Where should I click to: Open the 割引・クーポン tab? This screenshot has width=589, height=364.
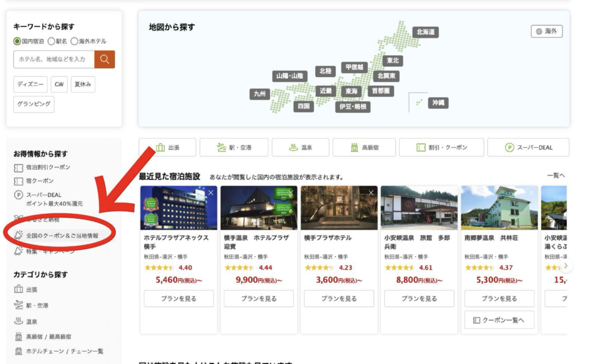pos(441,147)
